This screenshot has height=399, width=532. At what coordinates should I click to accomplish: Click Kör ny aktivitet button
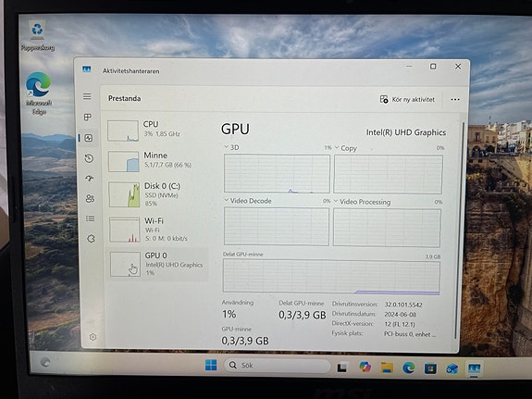point(407,99)
